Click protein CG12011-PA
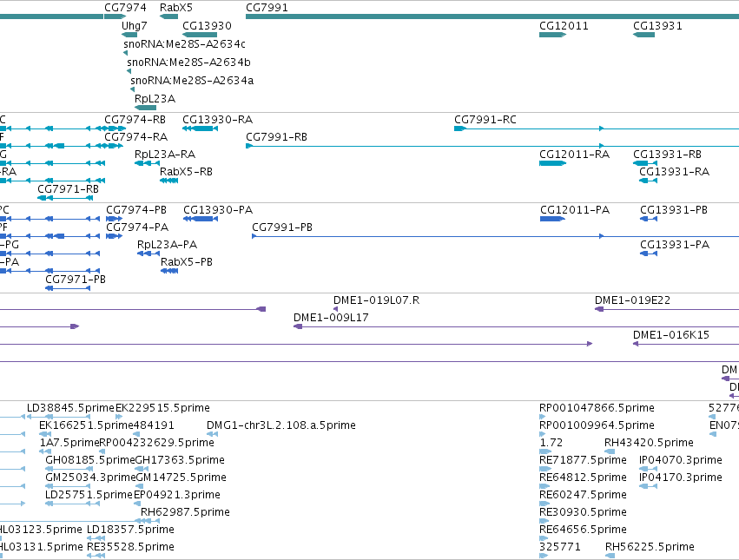This screenshot has height=560, width=739. click(575, 210)
